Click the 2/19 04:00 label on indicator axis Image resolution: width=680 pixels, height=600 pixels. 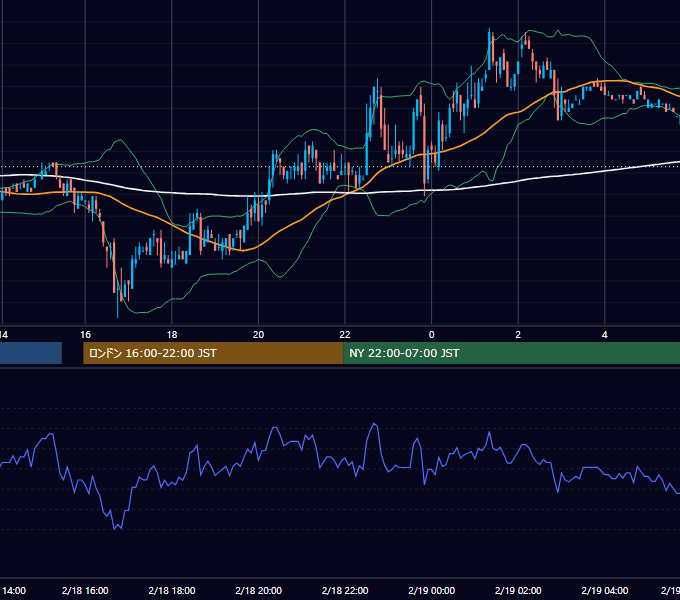[605, 591]
